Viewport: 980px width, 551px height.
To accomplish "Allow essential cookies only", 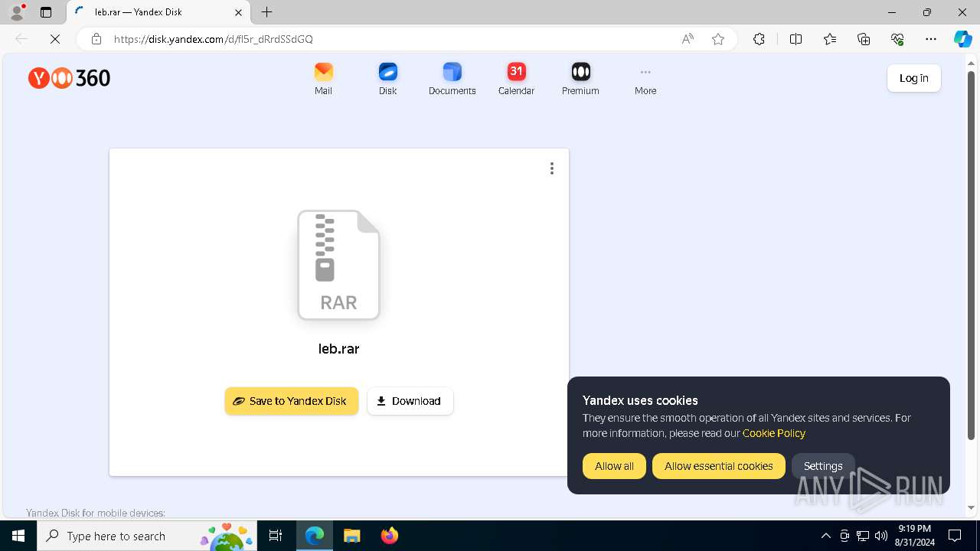I will [718, 466].
